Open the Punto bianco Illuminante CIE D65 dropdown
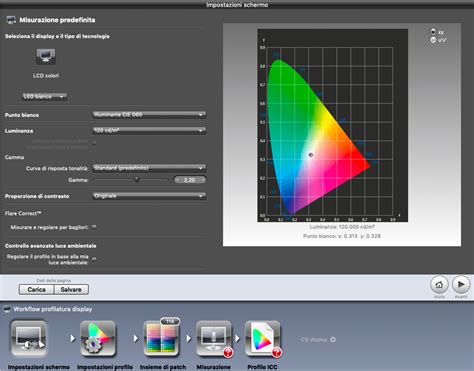The image size is (474, 371). click(x=149, y=115)
